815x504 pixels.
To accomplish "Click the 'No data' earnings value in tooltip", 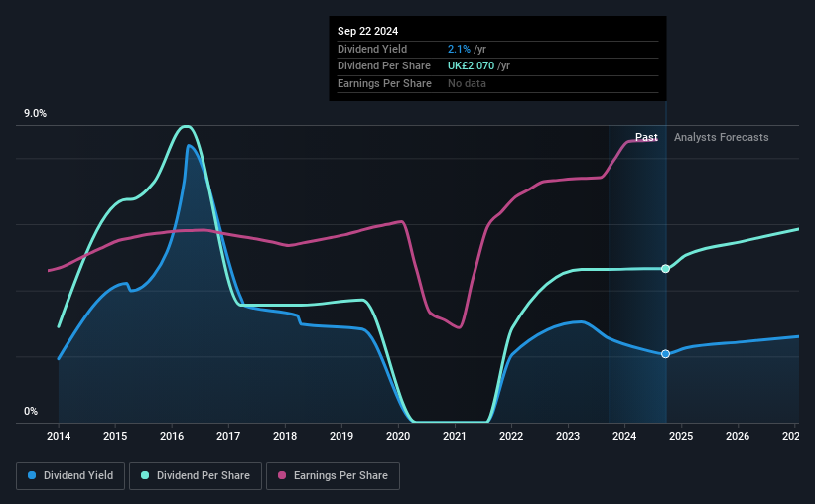I will pyautogui.click(x=467, y=83).
